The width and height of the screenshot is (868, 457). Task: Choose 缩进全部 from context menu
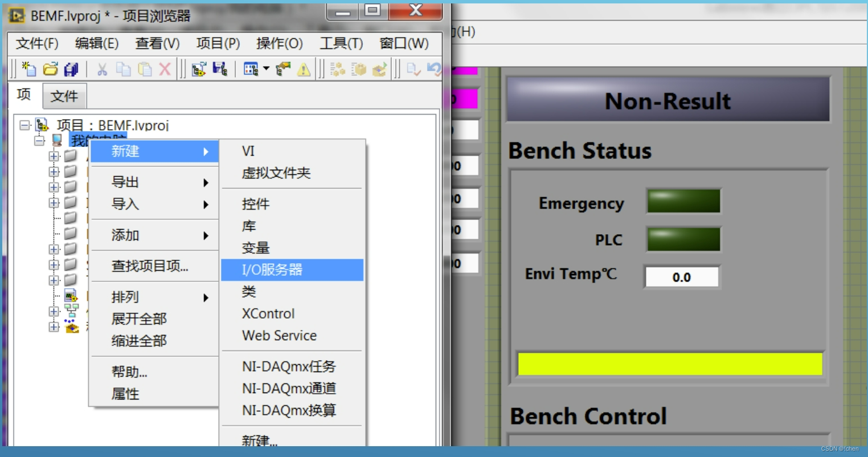pyautogui.click(x=154, y=341)
